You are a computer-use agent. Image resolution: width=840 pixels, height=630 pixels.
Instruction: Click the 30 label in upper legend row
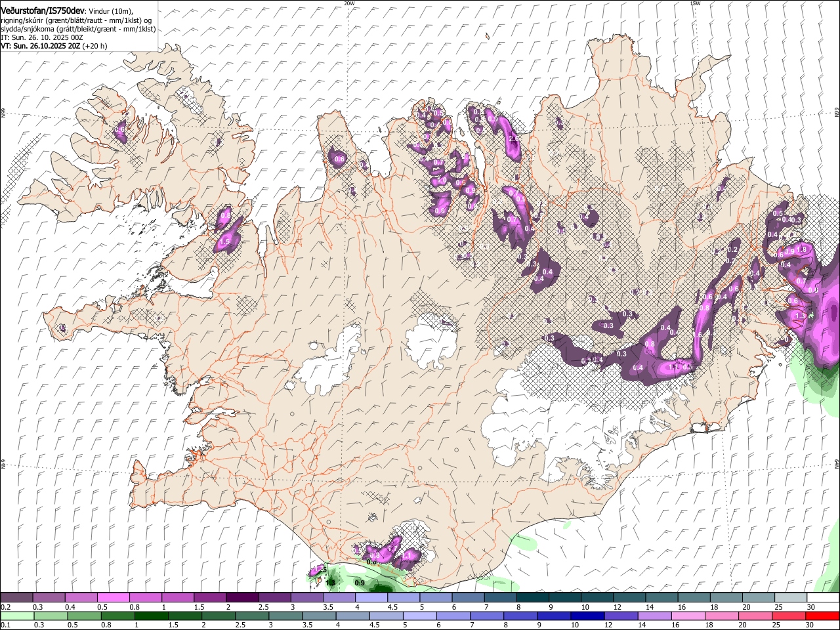click(811, 607)
